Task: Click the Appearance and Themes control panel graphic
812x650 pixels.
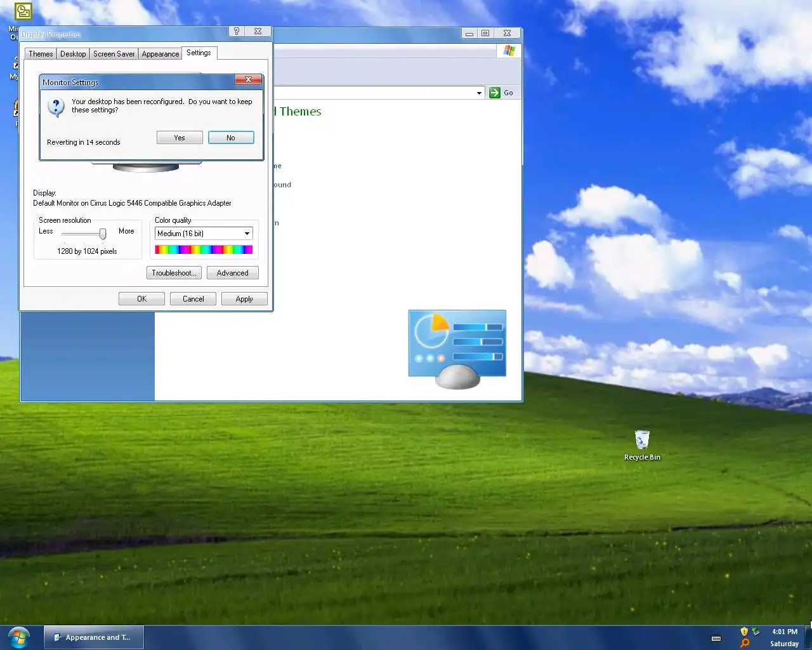Action: (x=457, y=349)
